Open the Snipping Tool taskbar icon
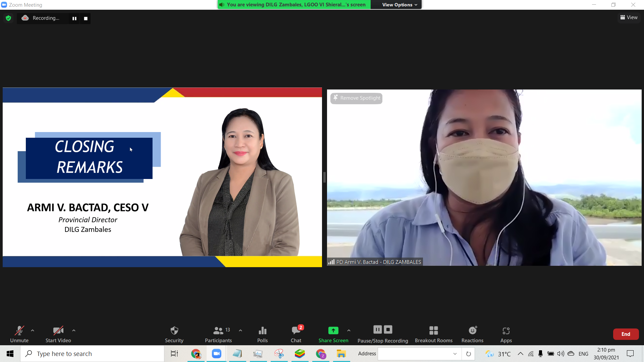Image resolution: width=644 pixels, height=362 pixels. (x=279, y=354)
